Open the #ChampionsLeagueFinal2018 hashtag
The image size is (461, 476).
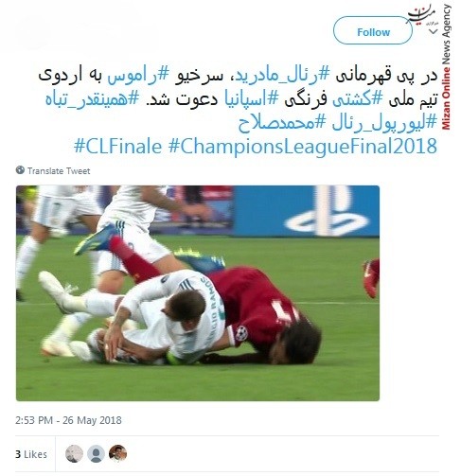click(x=303, y=146)
